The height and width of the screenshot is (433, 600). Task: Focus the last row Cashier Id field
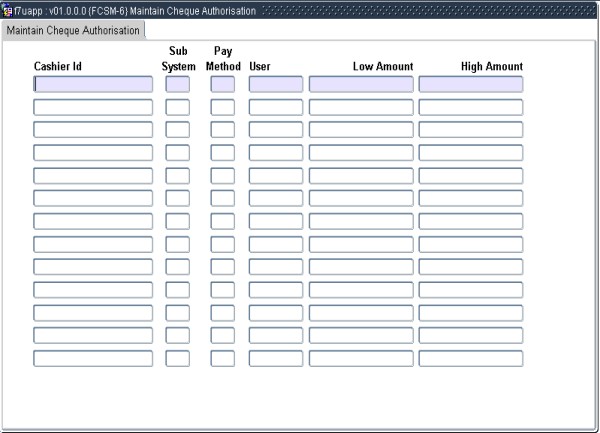pos(93,358)
